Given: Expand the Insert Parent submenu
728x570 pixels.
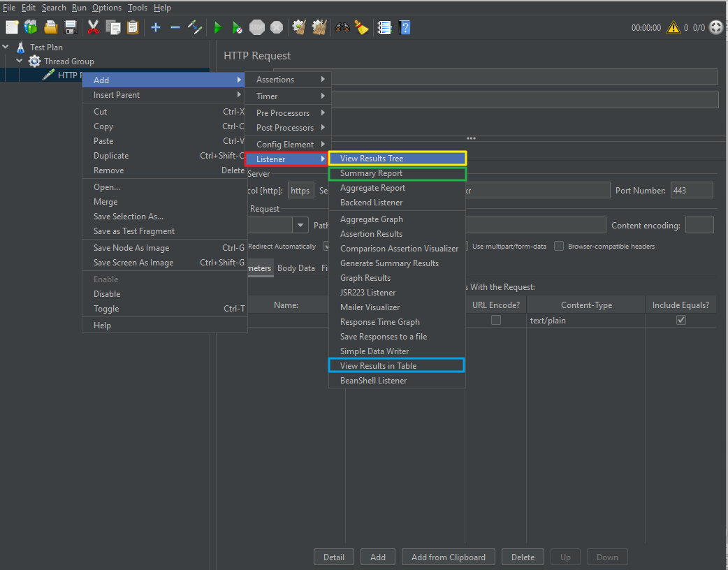Looking at the screenshot, I should click(164, 95).
